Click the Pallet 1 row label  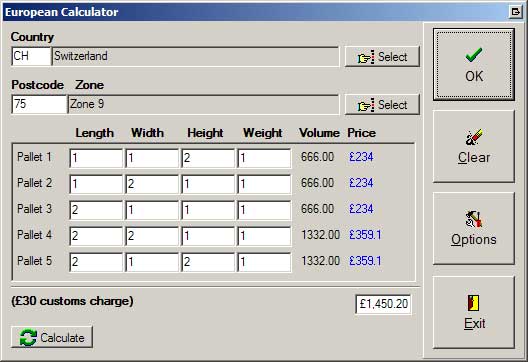pyautogui.click(x=34, y=157)
